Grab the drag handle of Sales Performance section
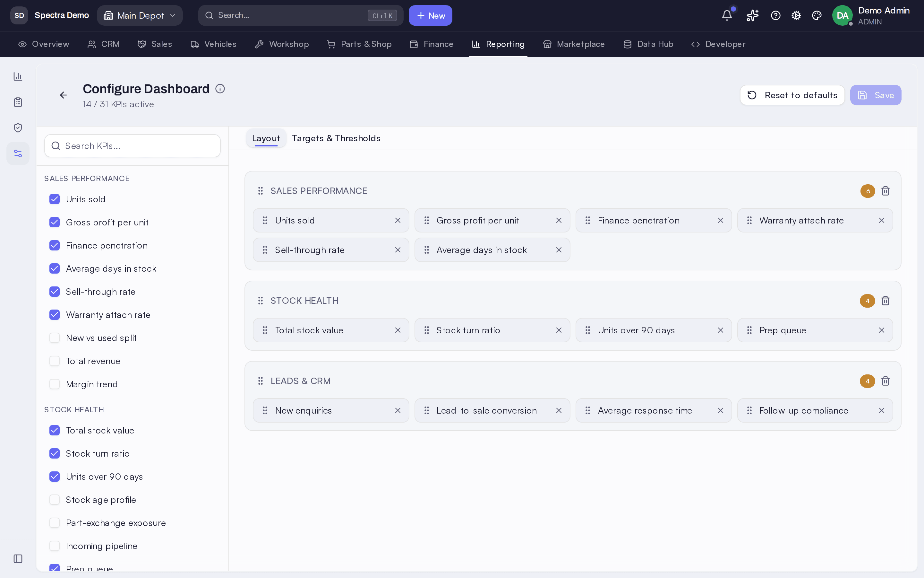The height and width of the screenshot is (578, 924). [261, 191]
